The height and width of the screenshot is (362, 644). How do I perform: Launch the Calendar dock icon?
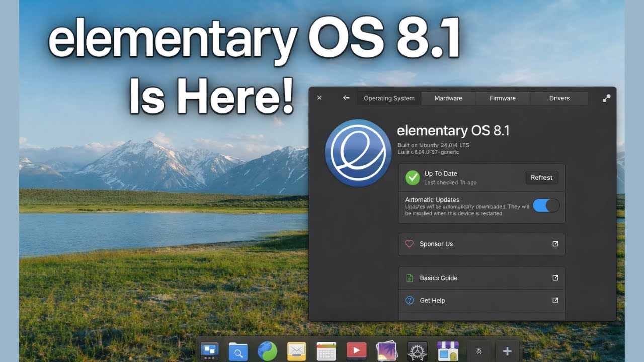326,351
